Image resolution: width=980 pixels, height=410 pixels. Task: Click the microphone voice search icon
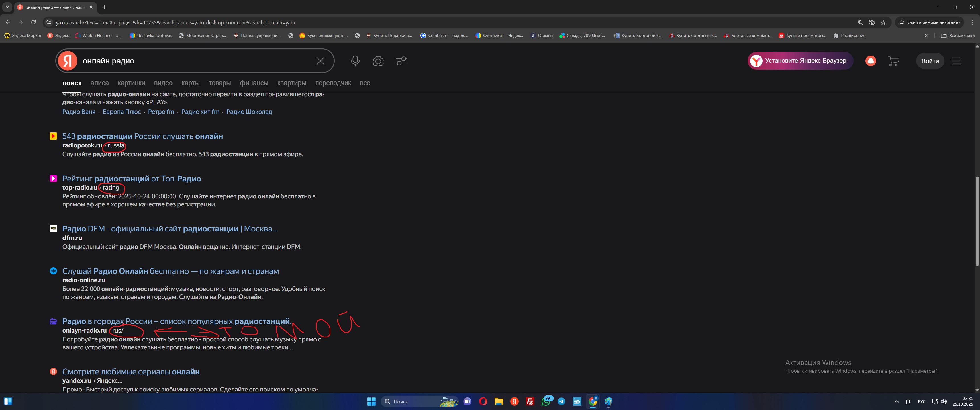[x=355, y=61]
